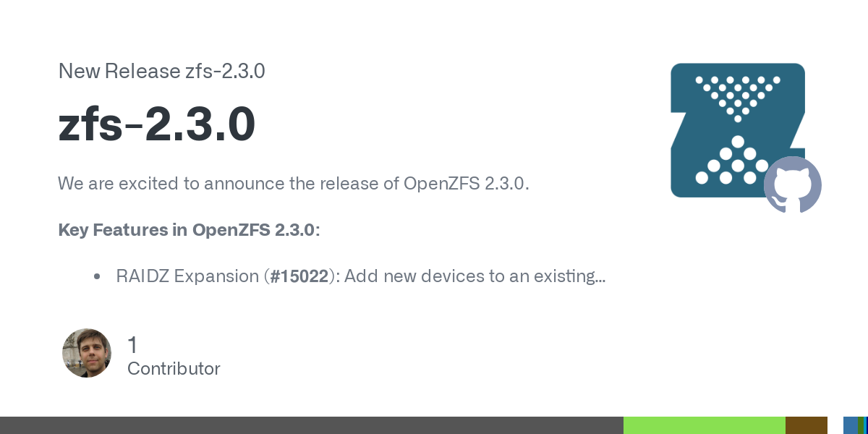The height and width of the screenshot is (434, 868).
Task: Click the contributor avatar photo
Action: (x=87, y=353)
